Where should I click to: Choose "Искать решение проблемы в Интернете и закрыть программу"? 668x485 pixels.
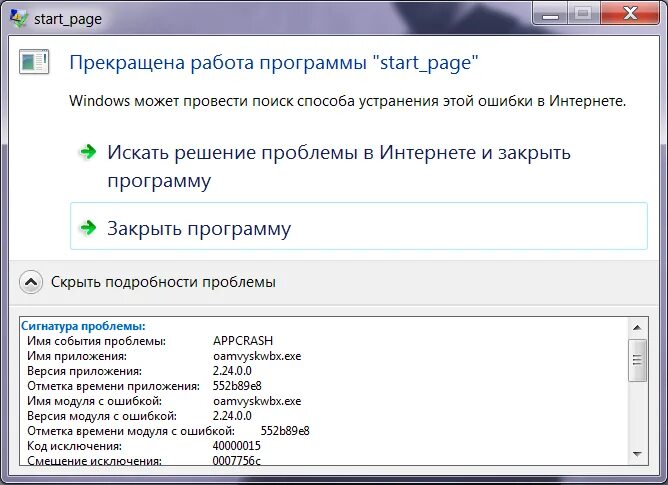tap(359, 166)
